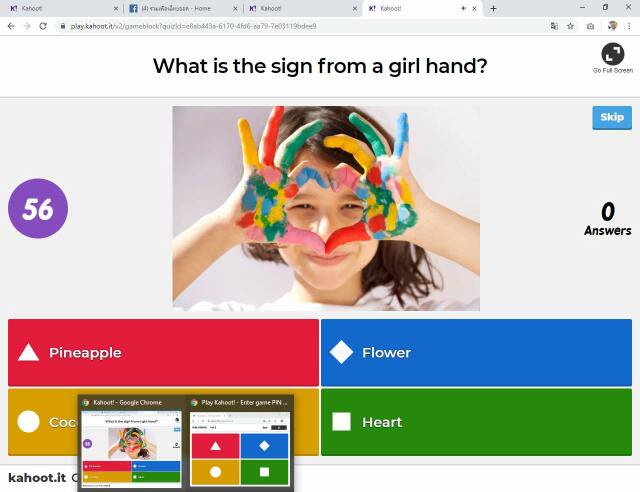Select Kahoot Google Chrome window preview
This screenshot has width=640, height=492.
pyautogui.click(x=131, y=443)
